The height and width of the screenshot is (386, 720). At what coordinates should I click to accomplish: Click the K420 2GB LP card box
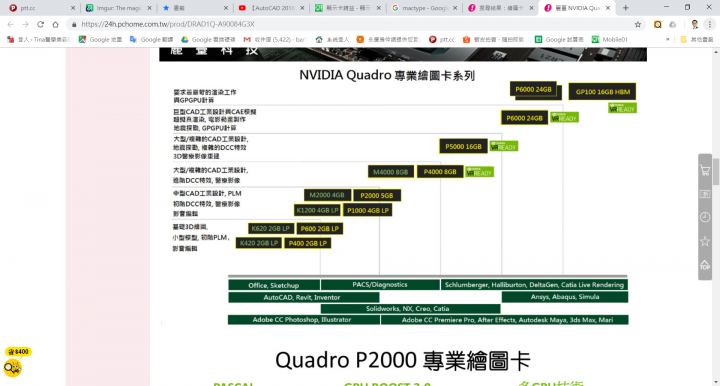pyautogui.click(x=259, y=243)
